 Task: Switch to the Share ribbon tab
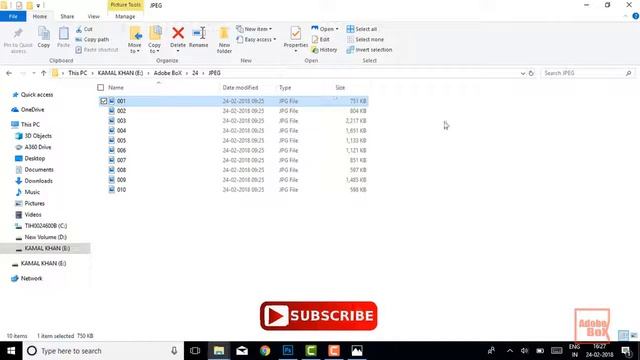point(67,16)
